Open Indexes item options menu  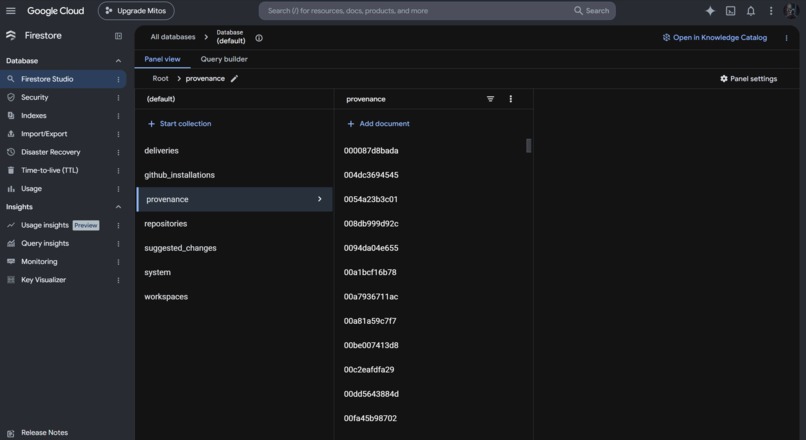(x=118, y=116)
